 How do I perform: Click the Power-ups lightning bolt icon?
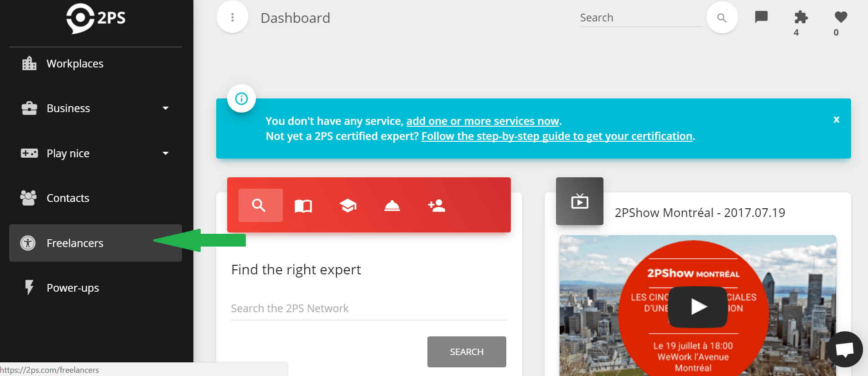point(29,288)
